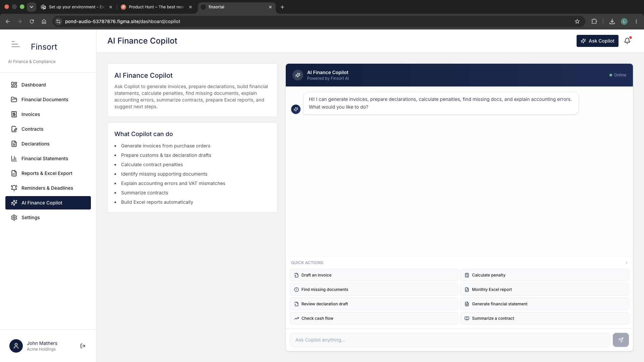Click John Mathers user avatar
Image resolution: width=644 pixels, height=362 pixels.
16,346
